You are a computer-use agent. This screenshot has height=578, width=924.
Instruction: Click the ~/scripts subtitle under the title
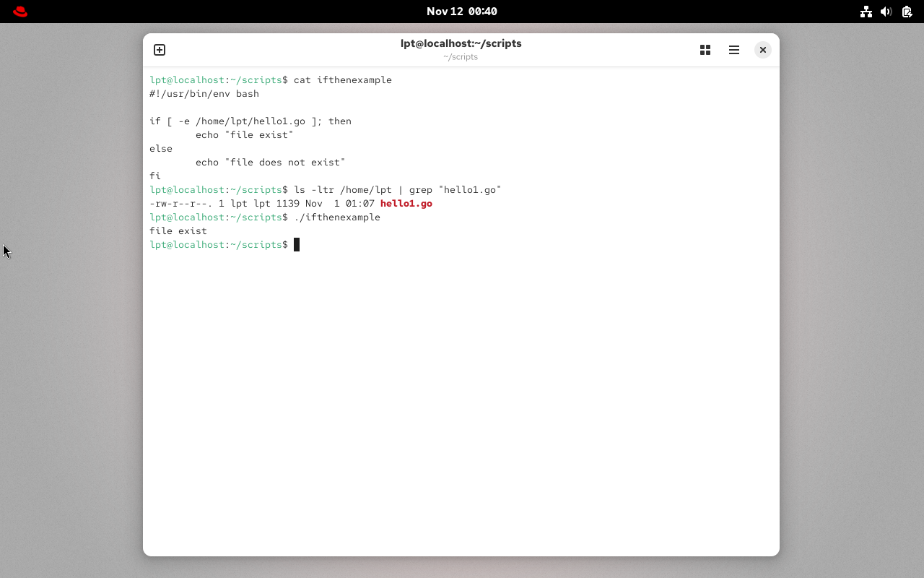click(x=461, y=56)
